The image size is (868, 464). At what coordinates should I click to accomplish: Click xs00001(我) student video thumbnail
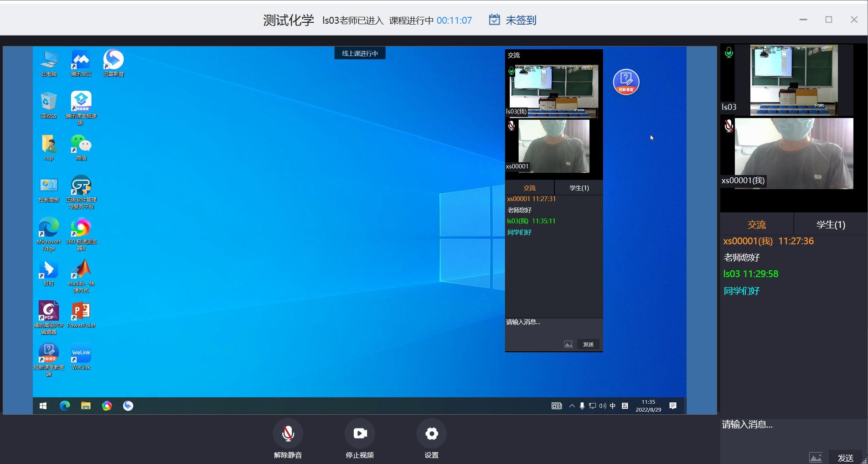[x=794, y=153]
